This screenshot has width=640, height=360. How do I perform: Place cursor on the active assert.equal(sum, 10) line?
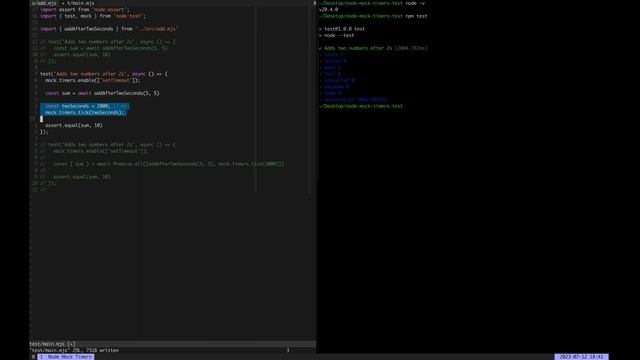74,125
